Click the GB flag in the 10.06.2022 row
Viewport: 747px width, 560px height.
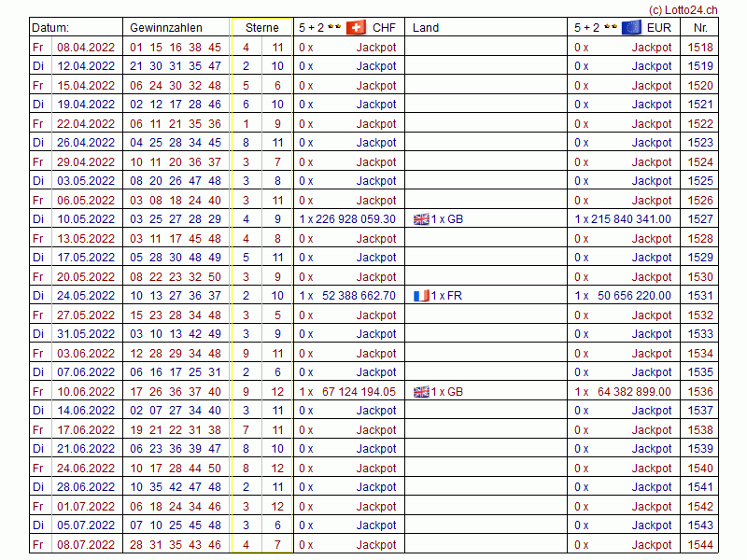coord(421,392)
